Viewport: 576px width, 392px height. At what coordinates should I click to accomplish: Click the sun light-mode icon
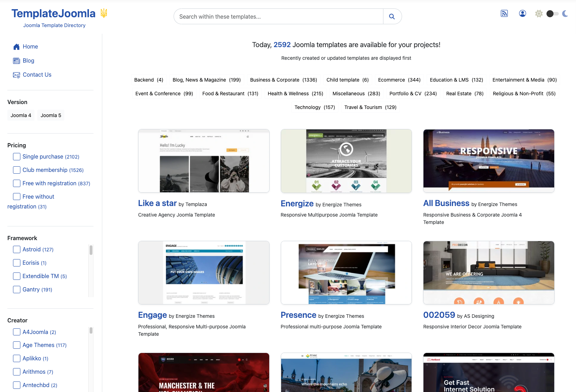pyautogui.click(x=539, y=14)
